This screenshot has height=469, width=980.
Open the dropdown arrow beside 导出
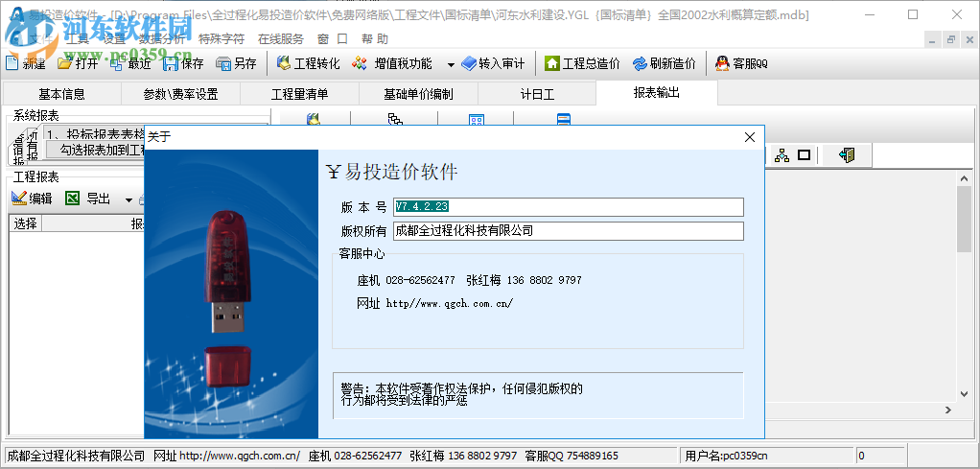click(128, 199)
